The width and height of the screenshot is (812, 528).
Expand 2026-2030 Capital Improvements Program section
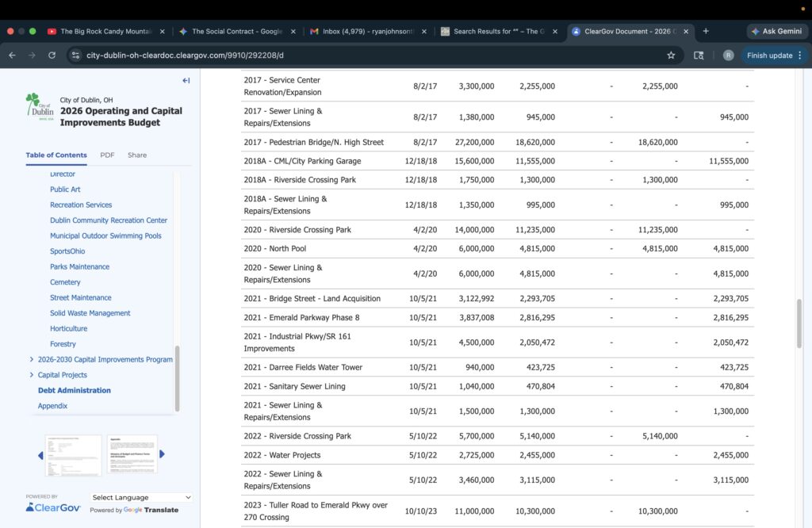pyautogui.click(x=31, y=359)
